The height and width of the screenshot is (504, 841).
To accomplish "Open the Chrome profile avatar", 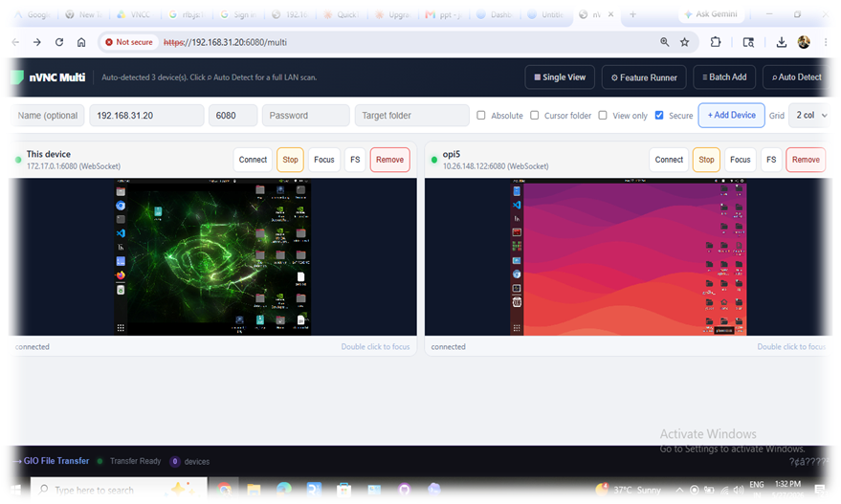I will (x=804, y=42).
